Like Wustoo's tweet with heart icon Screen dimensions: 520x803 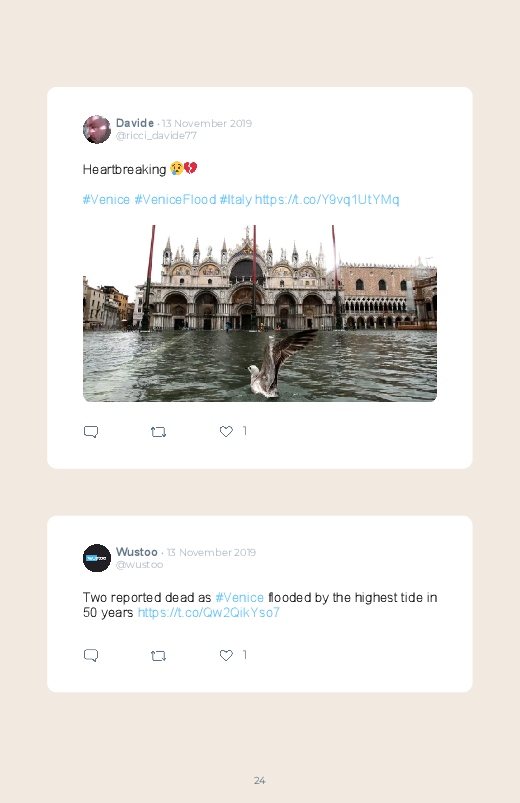click(226, 655)
